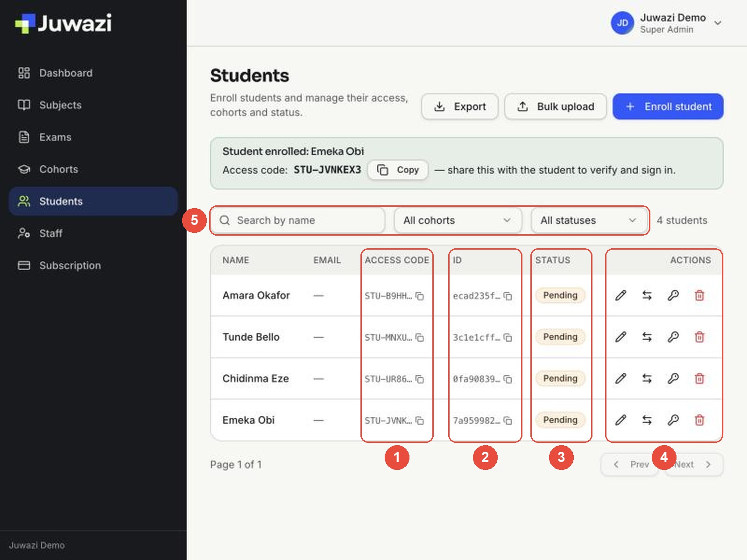
Task: Edit Tunde Bello with pencil icon
Action: click(620, 337)
